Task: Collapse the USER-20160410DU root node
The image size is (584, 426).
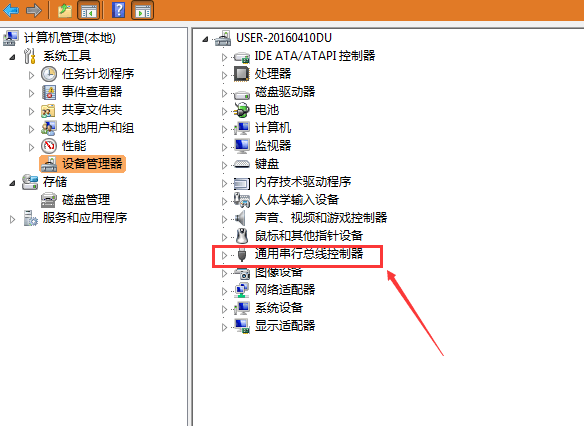Action: pyautogui.click(x=205, y=39)
